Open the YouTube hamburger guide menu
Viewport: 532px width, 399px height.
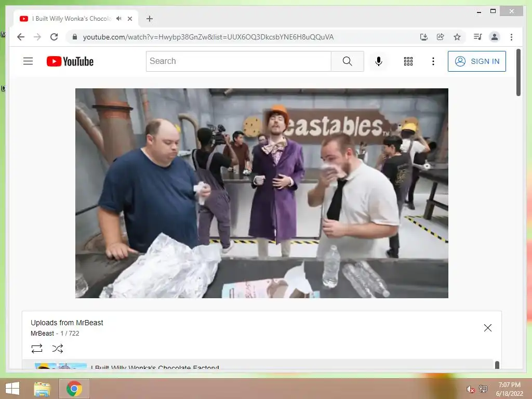tap(28, 61)
